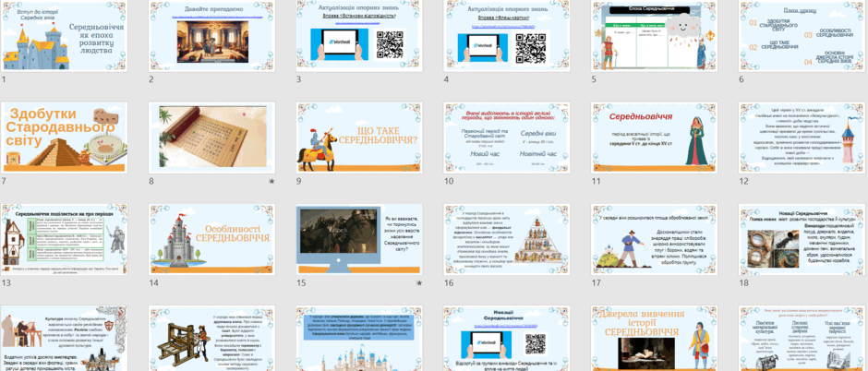The image size is (868, 371).
Task: Select slide 4 with 'Флеш-картки' exercise
Action: pyautogui.click(x=507, y=35)
